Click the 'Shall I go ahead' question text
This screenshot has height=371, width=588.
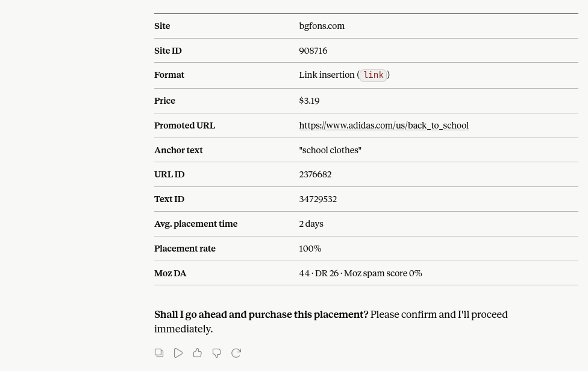261,315
